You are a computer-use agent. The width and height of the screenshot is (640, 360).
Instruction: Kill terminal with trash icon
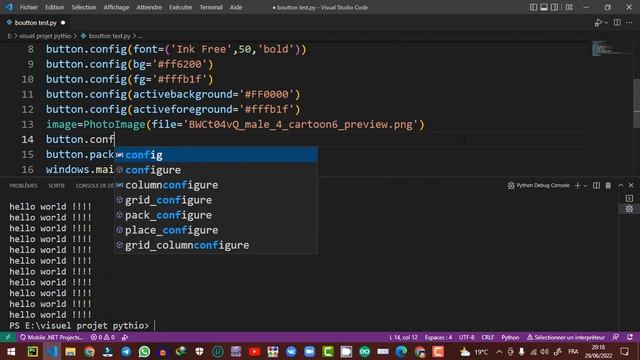click(x=608, y=185)
